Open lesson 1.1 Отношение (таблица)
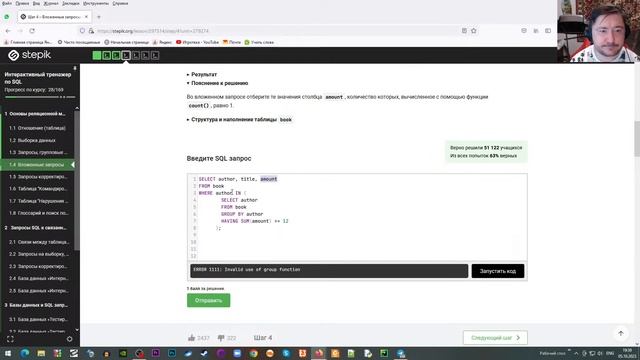This screenshot has height=360, width=640. pyautogui.click(x=38, y=128)
